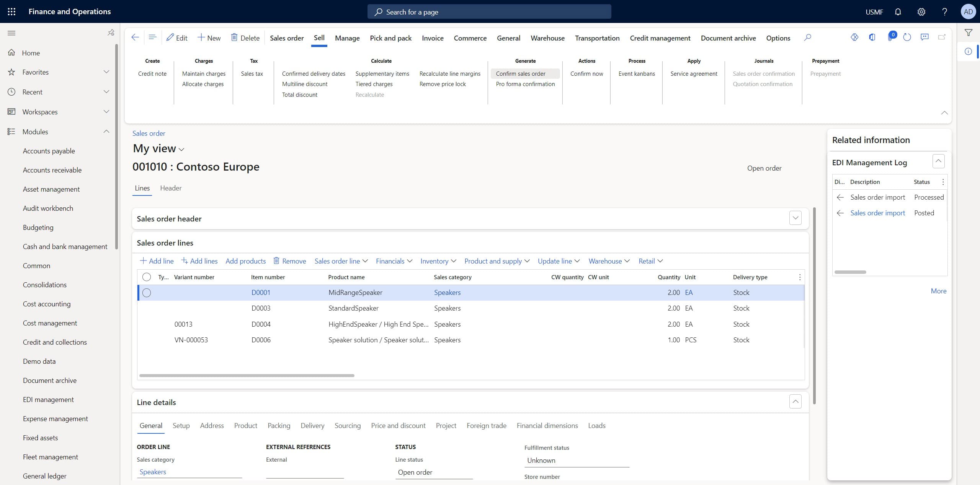980x485 pixels.
Task: Open in Microsoft Office icon
Action: (872, 37)
